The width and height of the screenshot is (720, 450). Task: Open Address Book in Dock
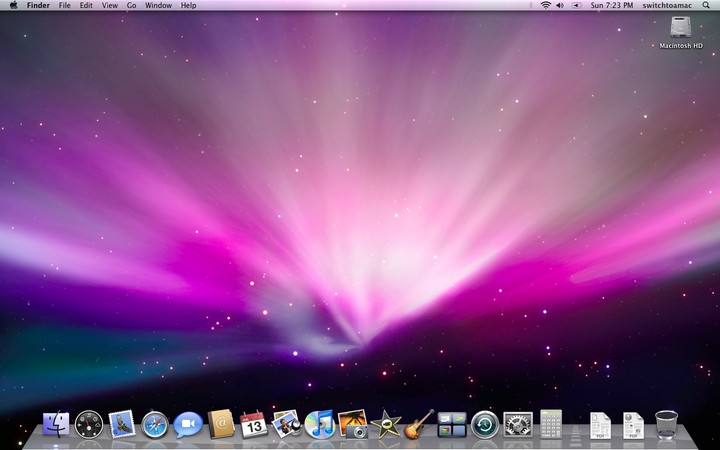pyautogui.click(x=221, y=424)
